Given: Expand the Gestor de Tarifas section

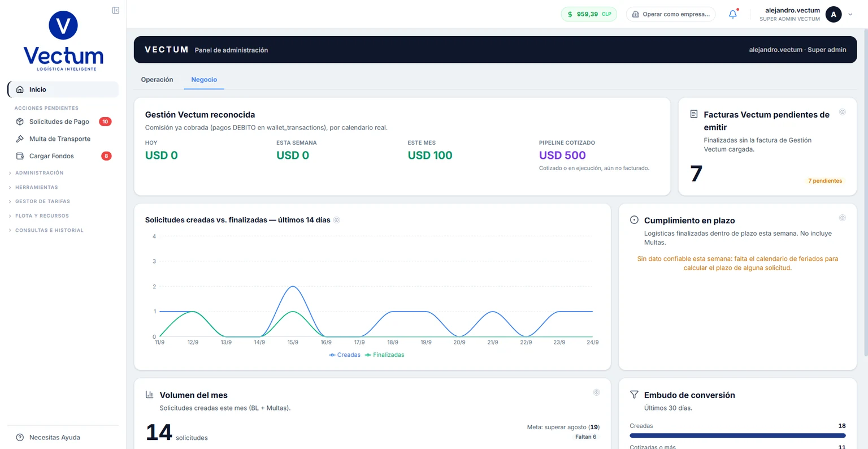Looking at the screenshot, I should click(40, 201).
